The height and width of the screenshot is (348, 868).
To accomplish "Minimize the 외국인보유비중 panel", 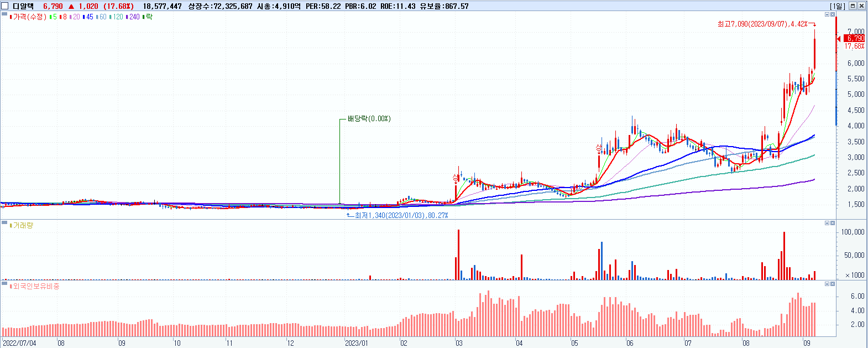I will [x=827, y=284].
